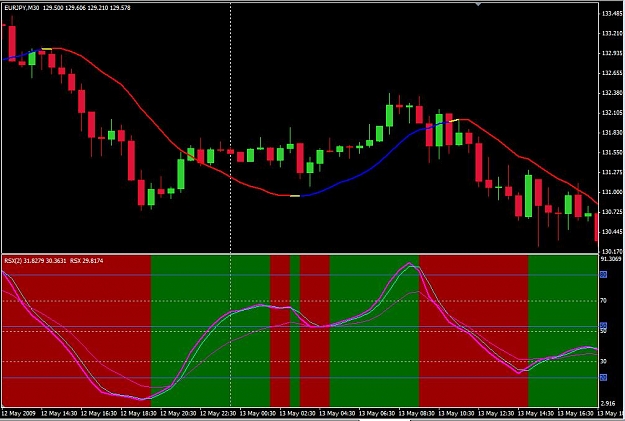
Task: Click the 13 May 08:30 time label
Action: 417,413
